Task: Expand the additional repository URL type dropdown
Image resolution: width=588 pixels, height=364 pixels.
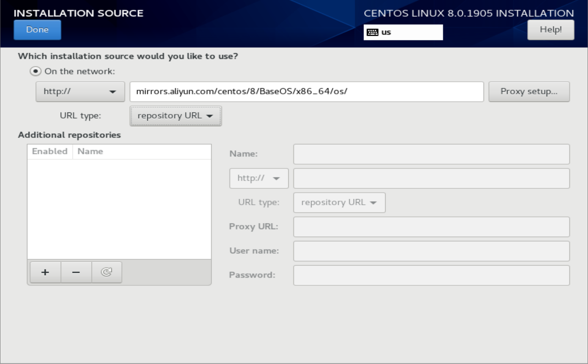Action: click(x=339, y=203)
